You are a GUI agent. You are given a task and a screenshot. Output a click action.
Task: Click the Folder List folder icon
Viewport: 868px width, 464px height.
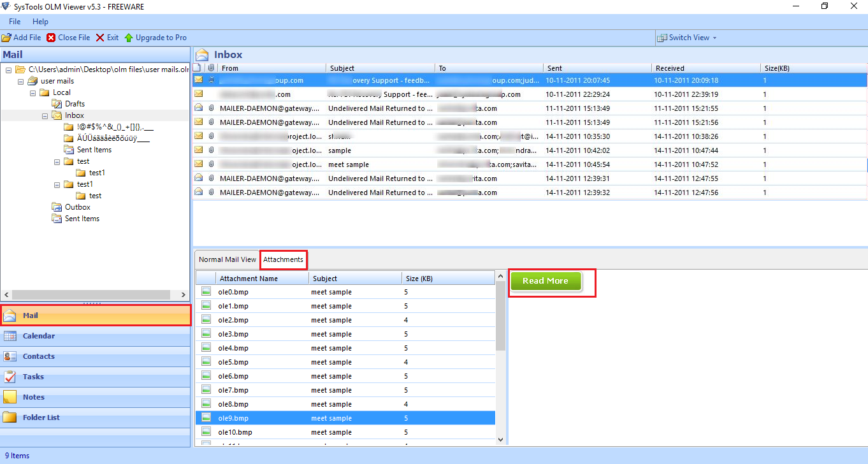click(x=10, y=417)
